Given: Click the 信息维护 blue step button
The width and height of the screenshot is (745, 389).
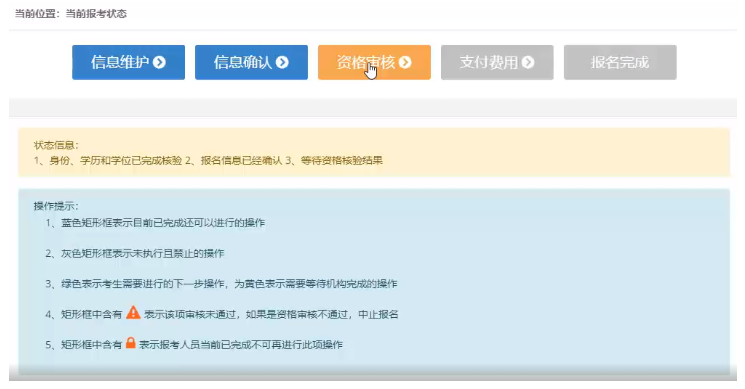Looking at the screenshot, I should pos(128,62).
